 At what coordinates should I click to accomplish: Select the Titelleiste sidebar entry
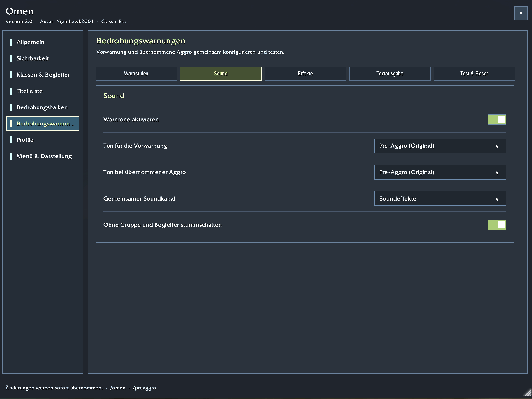(x=43, y=91)
